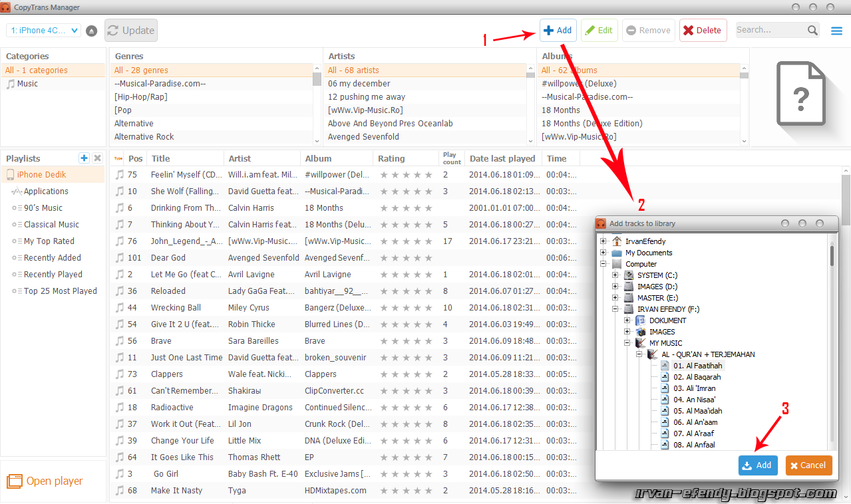Eject the iPhone using the eject icon
Image resolution: width=851 pixels, height=504 pixels.
click(92, 31)
